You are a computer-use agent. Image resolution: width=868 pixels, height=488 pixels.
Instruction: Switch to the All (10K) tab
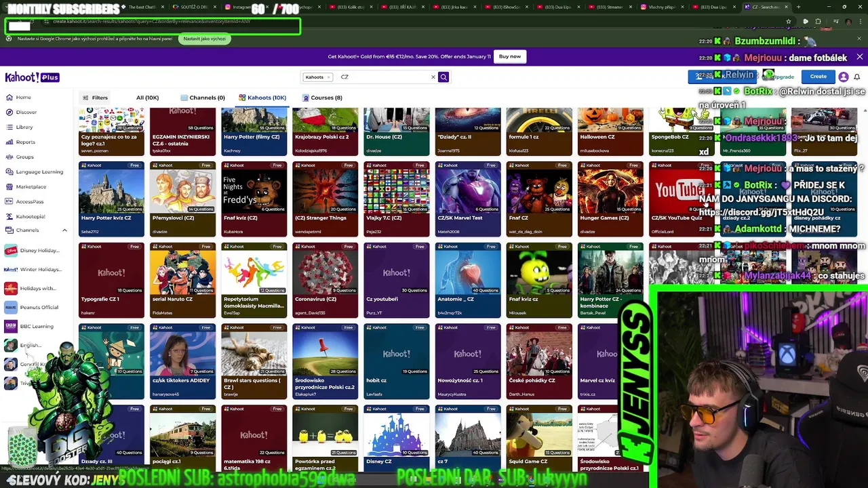coord(147,98)
